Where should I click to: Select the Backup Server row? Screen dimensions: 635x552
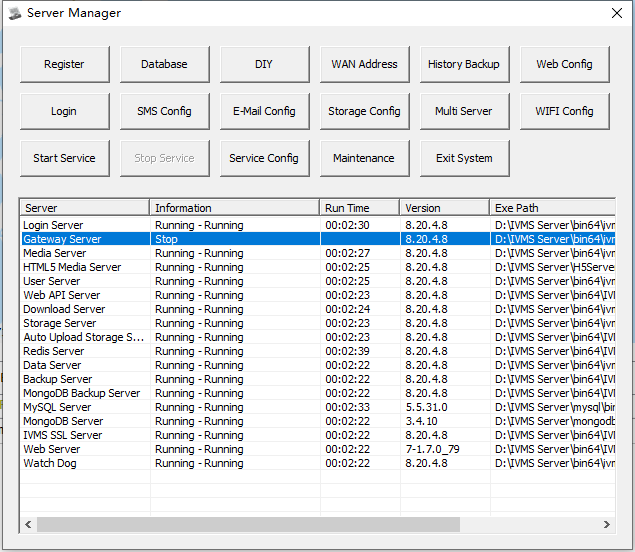(x=318, y=379)
